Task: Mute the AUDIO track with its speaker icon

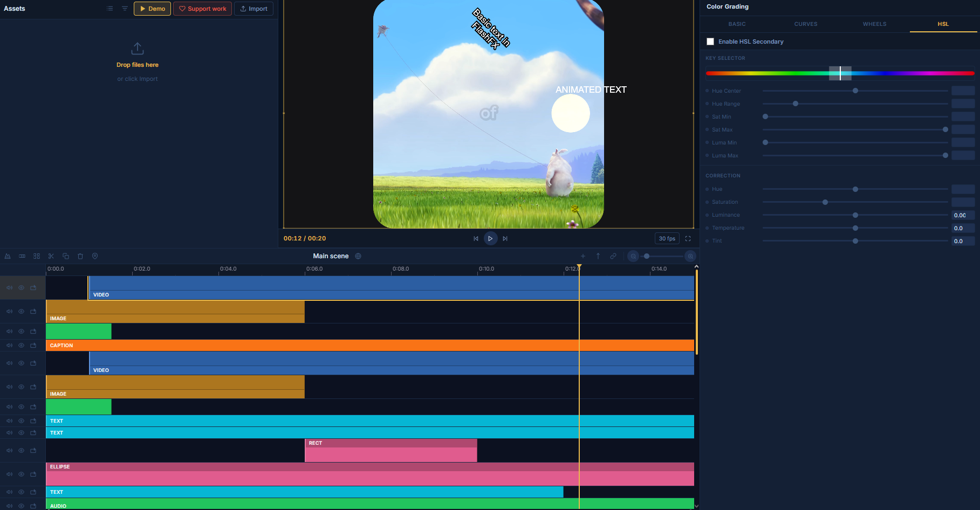Action: pyautogui.click(x=9, y=506)
